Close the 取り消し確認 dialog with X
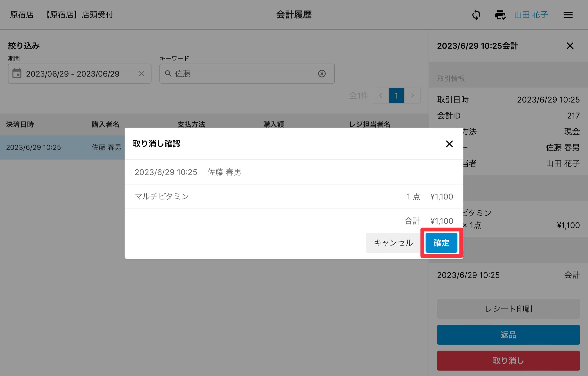588x376 pixels. 449,144
